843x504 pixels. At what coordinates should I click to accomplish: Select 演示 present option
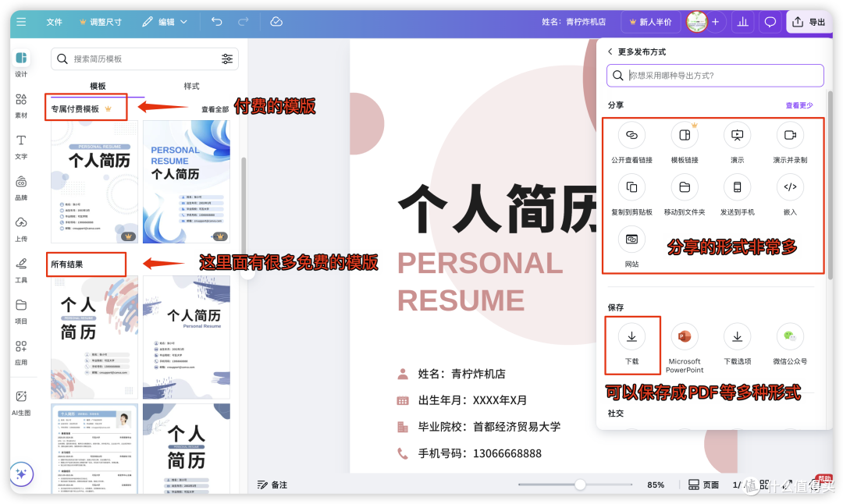pyautogui.click(x=737, y=143)
